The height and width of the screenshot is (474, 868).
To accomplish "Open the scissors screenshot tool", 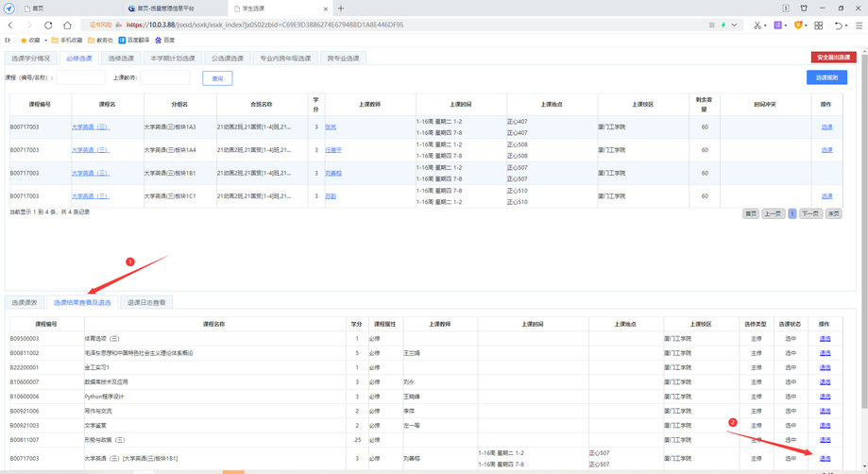I will coord(757,25).
